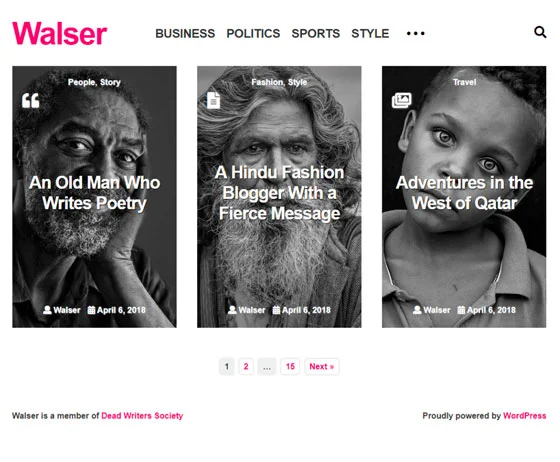This screenshot has height=462, width=560.
Task: Open the Politics menu item
Action: 253,34
